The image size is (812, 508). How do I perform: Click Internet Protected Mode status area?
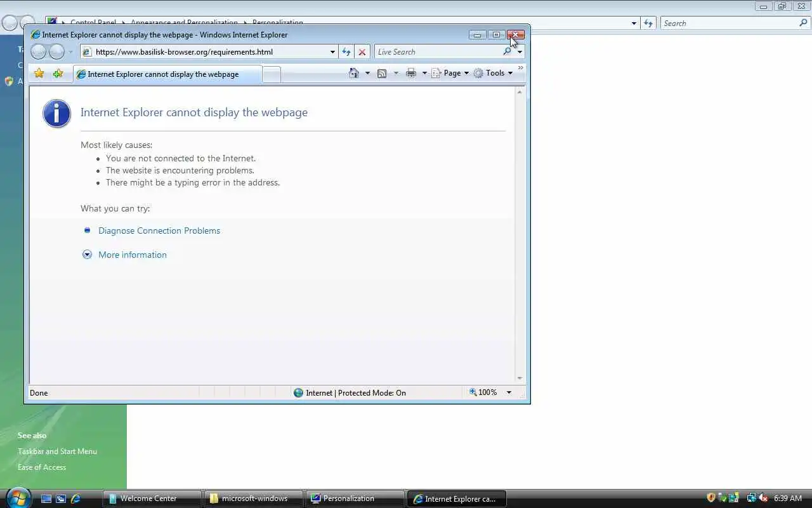pos(350,392)
